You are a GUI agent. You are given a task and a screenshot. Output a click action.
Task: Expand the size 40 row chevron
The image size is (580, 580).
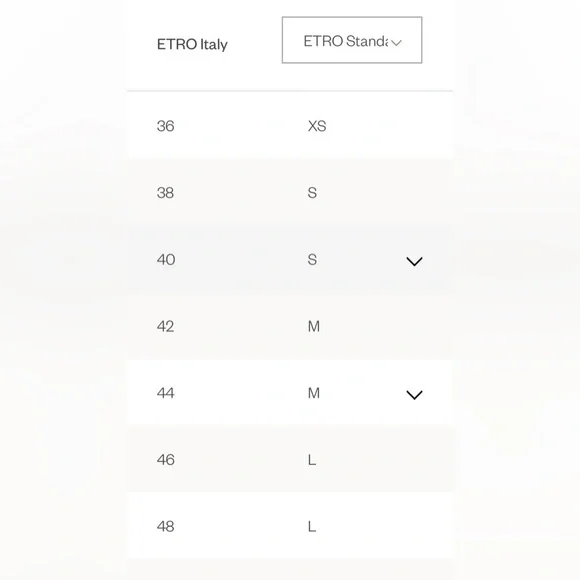[414, 261]
